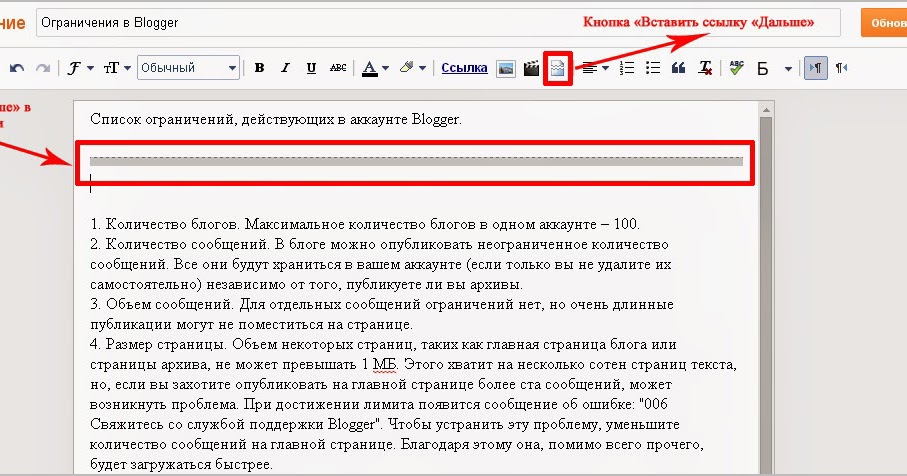This screenshot has width=907, height=476.
Task: Undo the last edit
Action: pos(17,68)
